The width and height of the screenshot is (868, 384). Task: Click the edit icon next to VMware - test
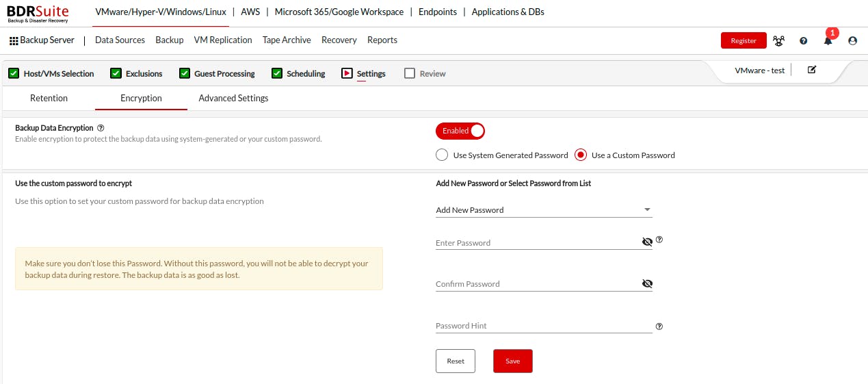coord(812,70)
